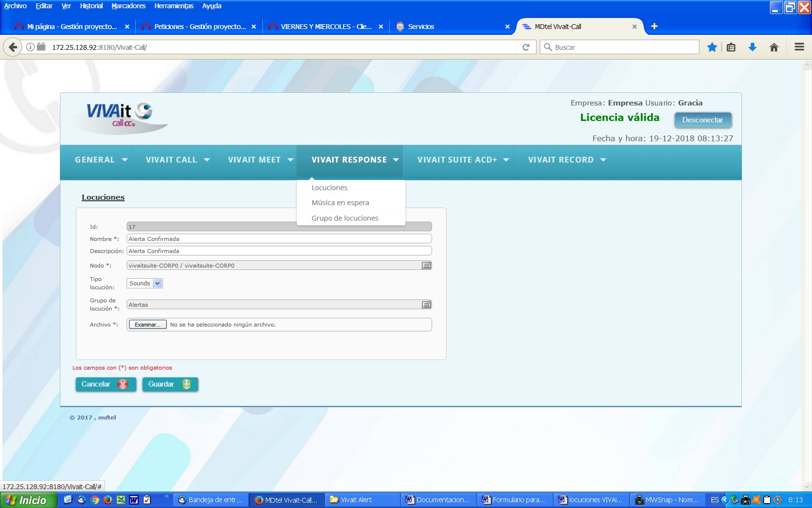The image size is (812, 508).
Task: Expand the VIVAIT MEET menu
Action: [261, 160]
